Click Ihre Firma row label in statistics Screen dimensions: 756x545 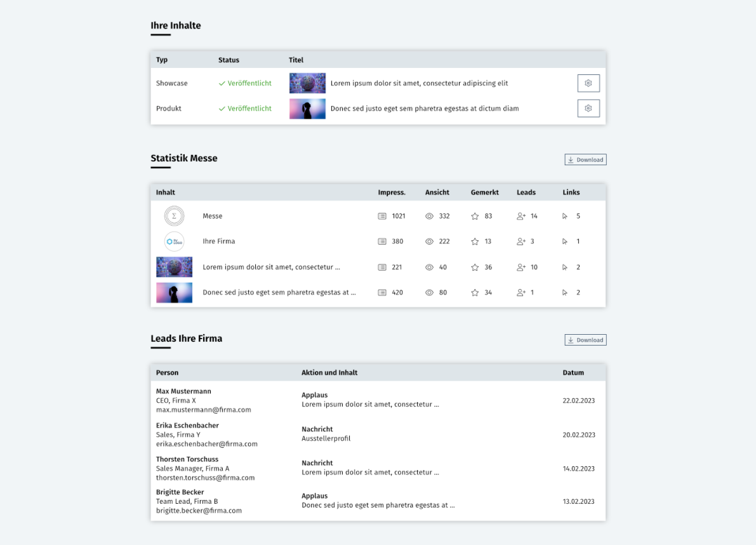[x=218, y=241]
